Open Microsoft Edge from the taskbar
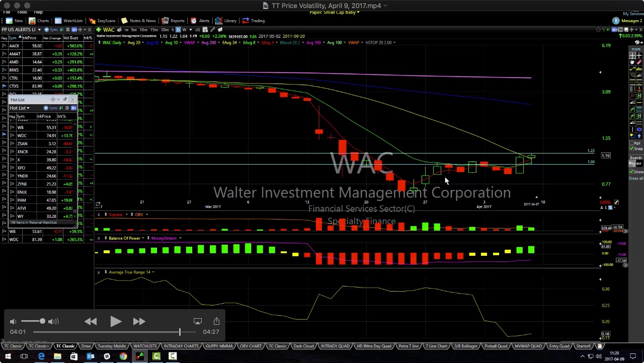This screenshot has height=363, width=644. 41,356
